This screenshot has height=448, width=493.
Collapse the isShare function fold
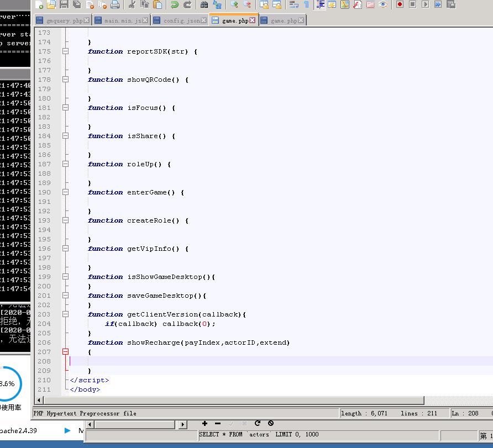pyautogui.click(x=65, y=136)
